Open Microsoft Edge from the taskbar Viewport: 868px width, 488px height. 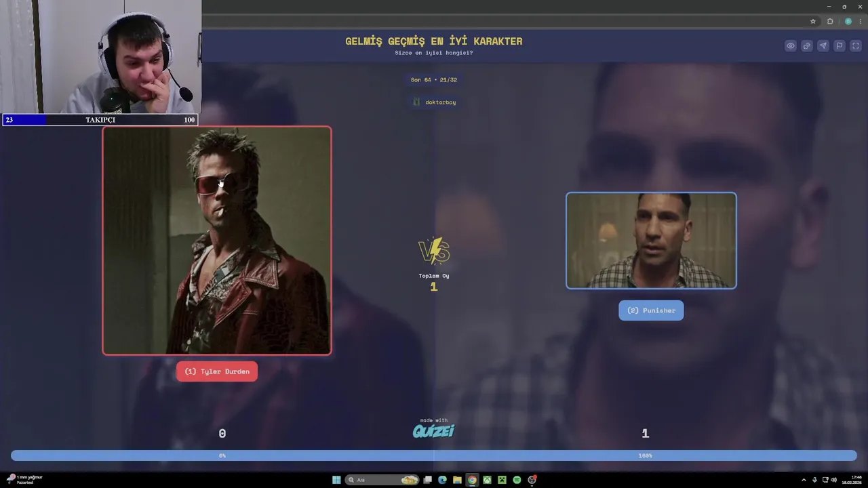(442, 480)
